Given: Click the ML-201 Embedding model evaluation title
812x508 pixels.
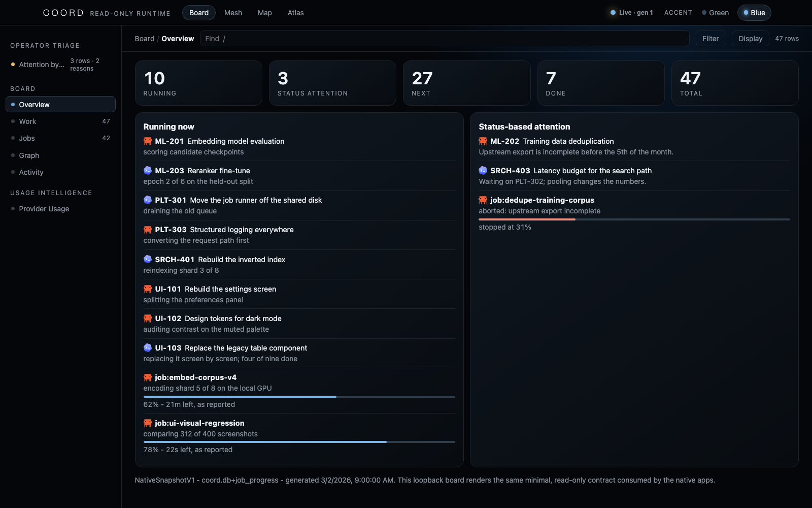Looking at the screenshot, I should 220,141.
